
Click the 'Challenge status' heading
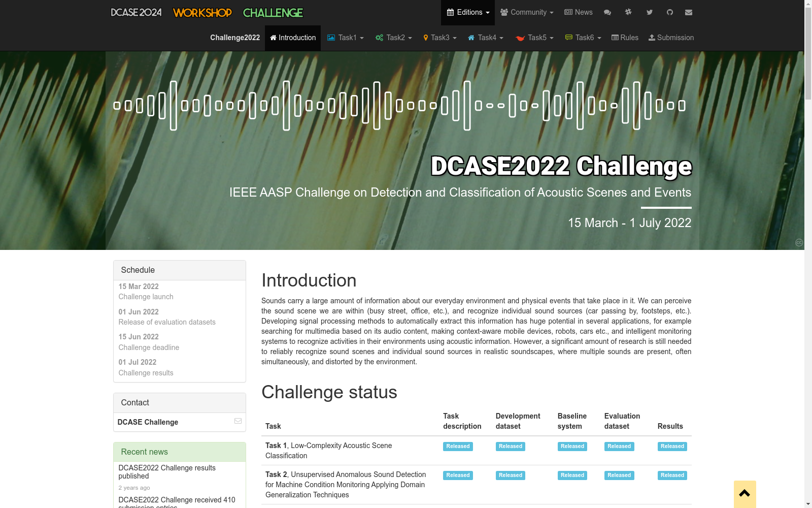(329, 392)
